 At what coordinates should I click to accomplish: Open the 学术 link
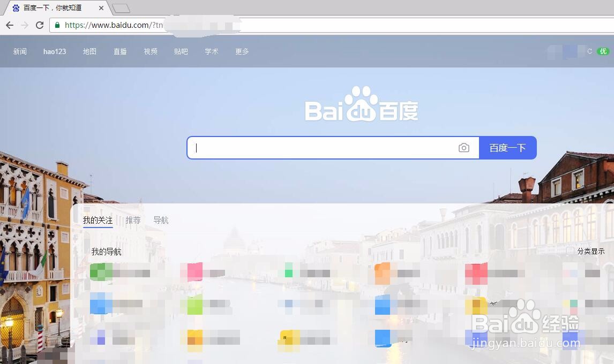pyautogui.click(x=212, y=51)
